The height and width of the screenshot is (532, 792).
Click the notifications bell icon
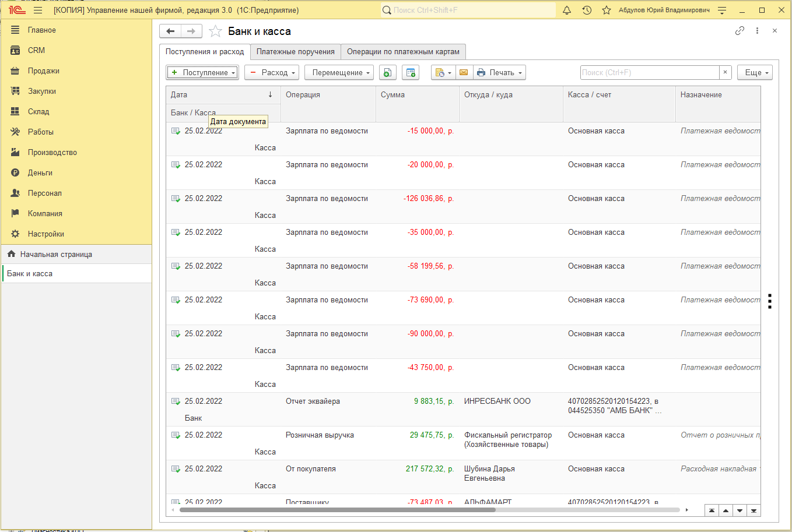[x=566, y=10]
